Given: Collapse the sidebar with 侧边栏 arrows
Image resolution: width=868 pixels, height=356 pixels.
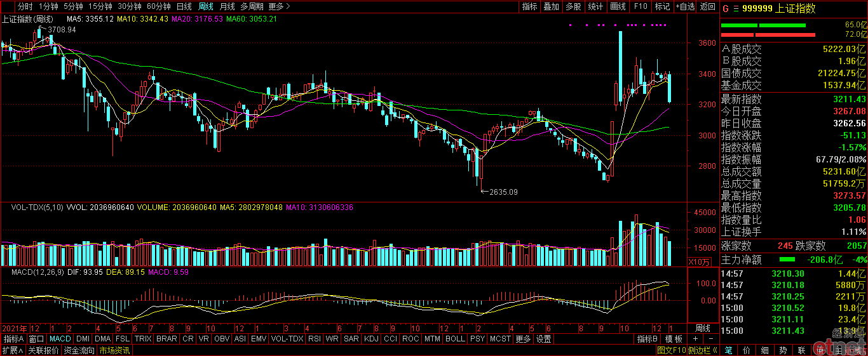Looking at the screenshot, I should [702, 350].
